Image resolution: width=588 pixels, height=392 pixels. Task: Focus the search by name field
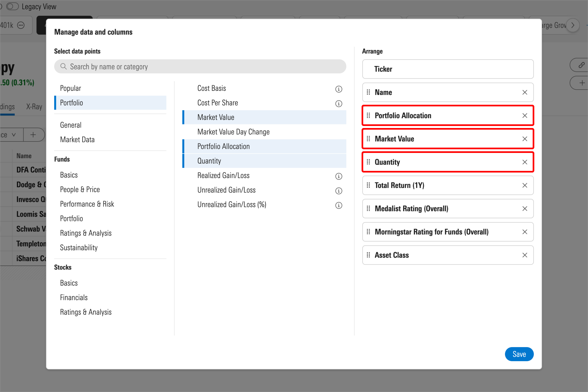(x=200, y=67)
